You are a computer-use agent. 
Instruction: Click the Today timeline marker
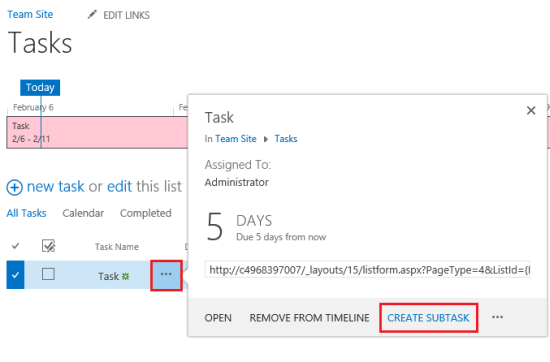[40, 87]
